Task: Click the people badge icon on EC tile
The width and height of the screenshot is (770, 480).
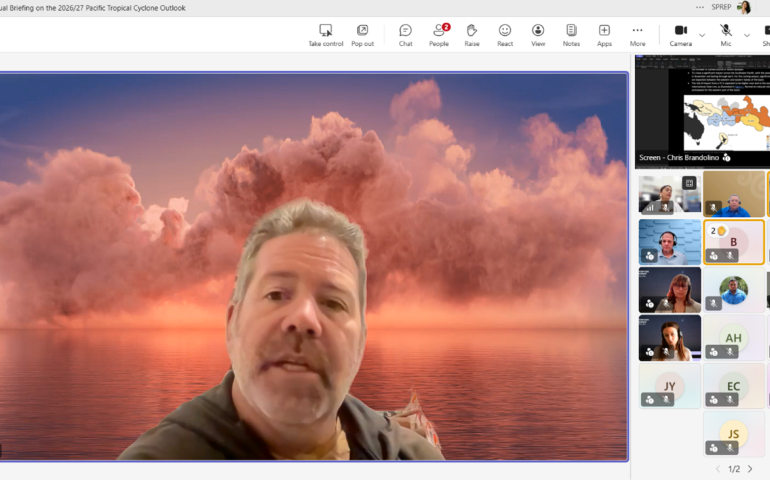Action: tap(714, 400)
